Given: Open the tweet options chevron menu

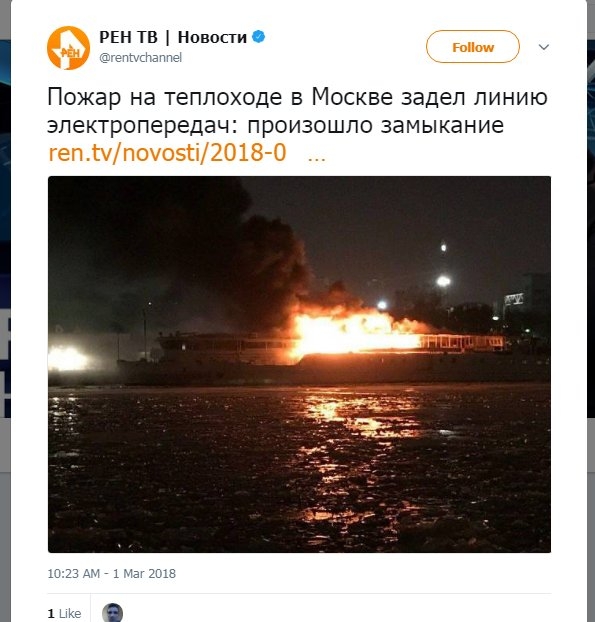Looking at the screenshot, I should [544, 47].
